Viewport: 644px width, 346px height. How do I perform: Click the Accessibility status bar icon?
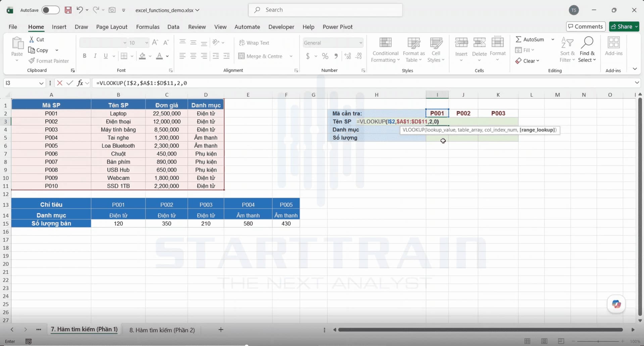point(29,341)
